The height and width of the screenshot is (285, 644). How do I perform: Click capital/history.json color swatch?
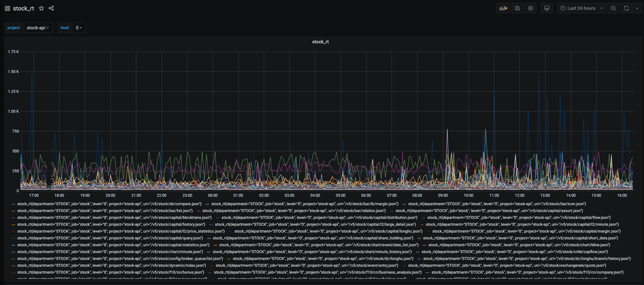pyautogui.click(x=13, y=225)
